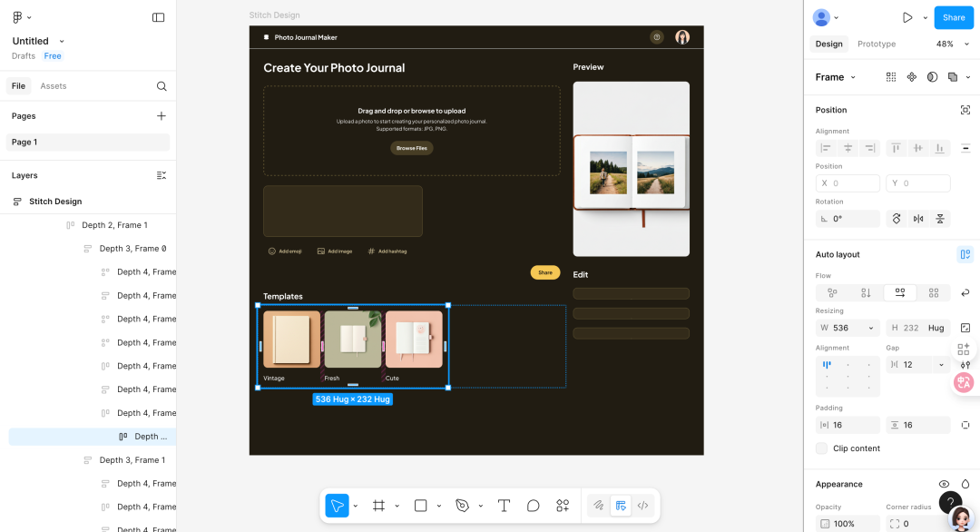Switch to Design mode icon
Viewport: 980px width, 532px height.
tap(621, 505)
